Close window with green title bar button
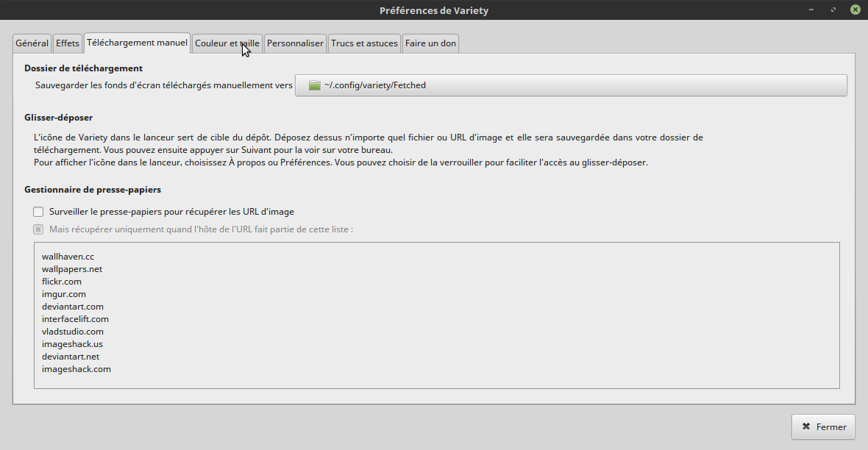 tap(855, 10)
